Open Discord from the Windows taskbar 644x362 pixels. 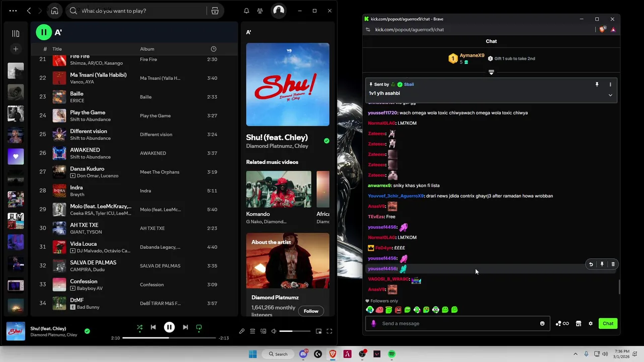click(x=303, y=354)
